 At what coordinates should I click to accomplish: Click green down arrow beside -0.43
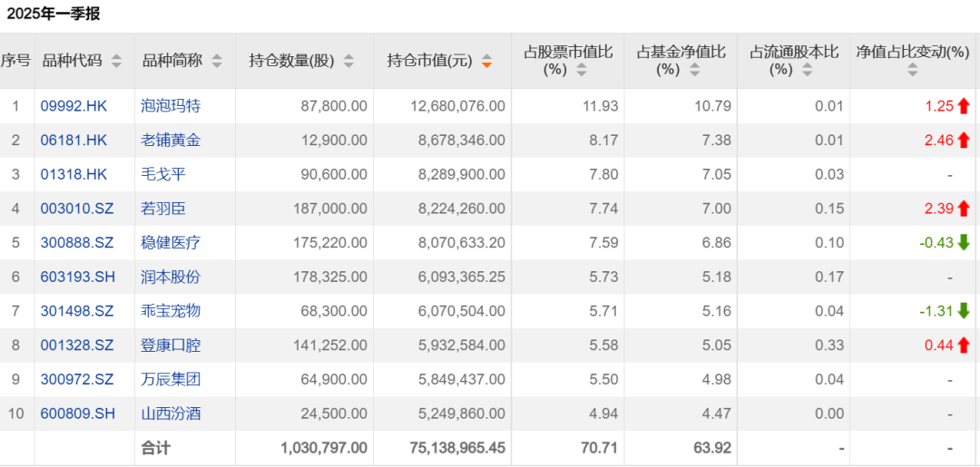963,242
